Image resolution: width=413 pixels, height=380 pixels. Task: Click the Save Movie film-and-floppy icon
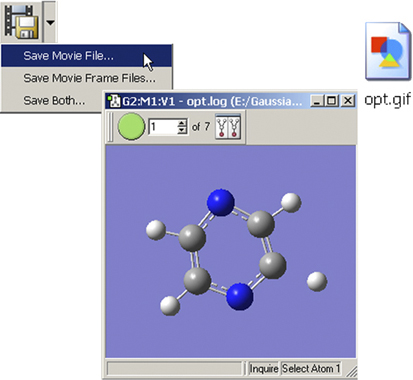pos(22,22)
